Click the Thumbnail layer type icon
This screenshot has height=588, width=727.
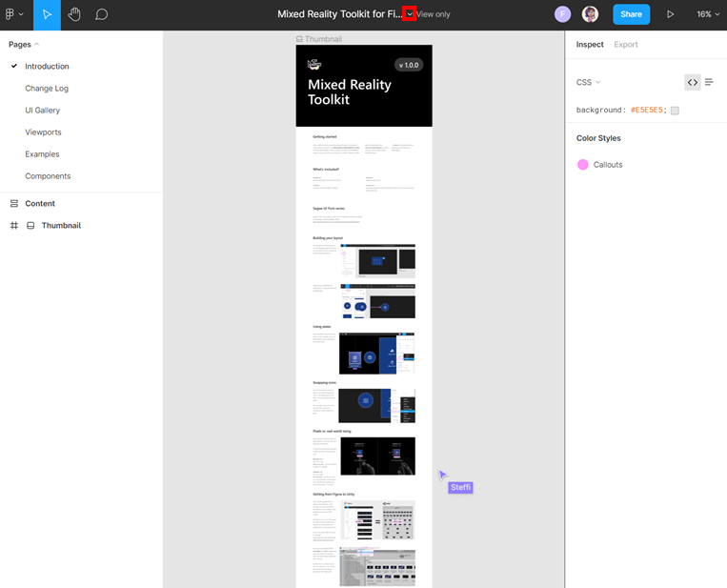(30, 225)
